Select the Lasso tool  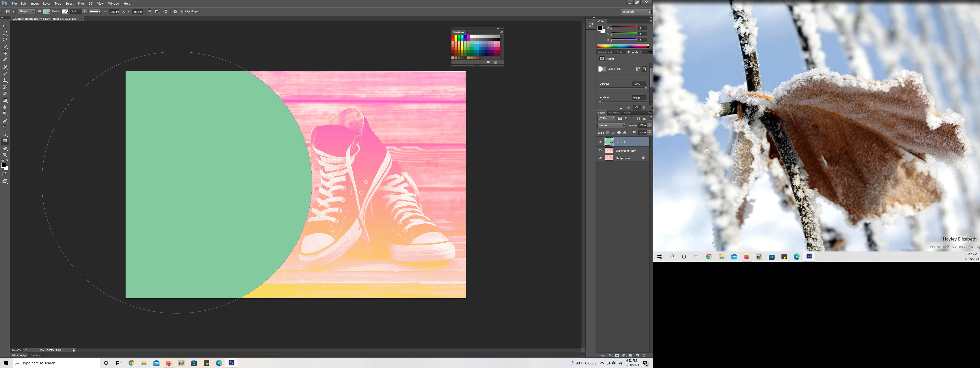click(5, 40)
